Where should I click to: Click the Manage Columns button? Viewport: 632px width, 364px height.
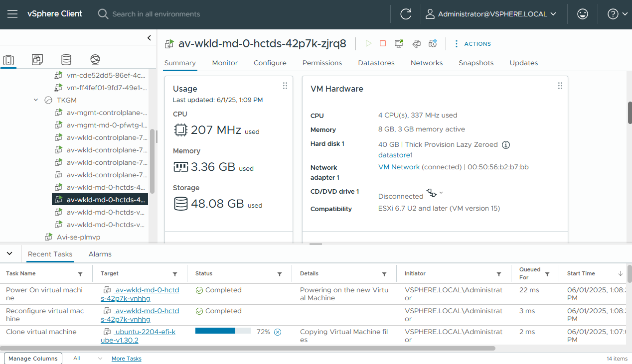pyautogui.click(x=33, y=359)
